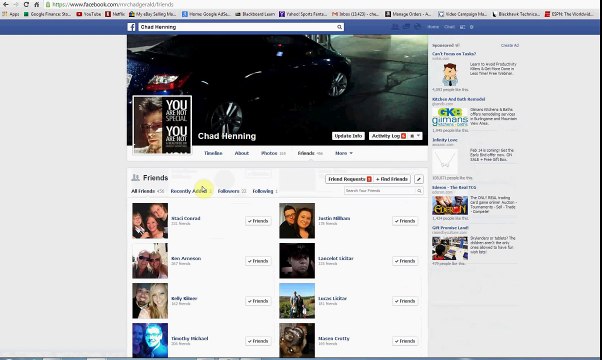The width and height of the screenshot is (602, 360).
Task: Click the Home link in top bar
Action: (433, 27)
